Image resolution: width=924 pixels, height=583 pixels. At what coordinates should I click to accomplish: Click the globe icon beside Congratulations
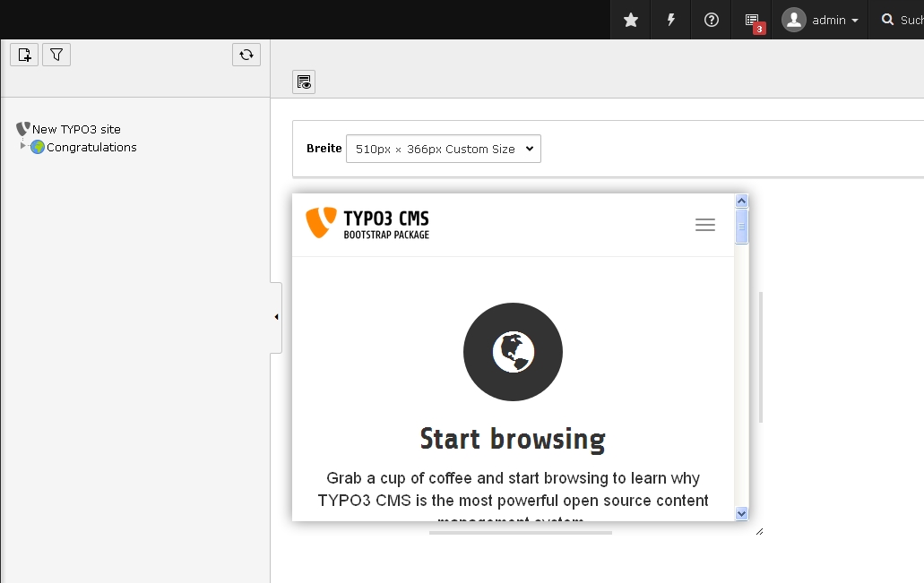[x=38, y=147]
